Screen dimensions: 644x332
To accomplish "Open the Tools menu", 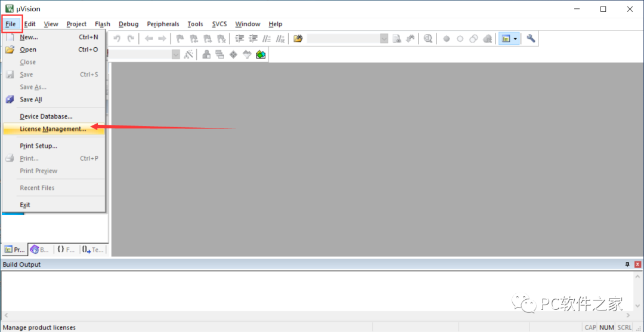I will [x=196, y=24].
